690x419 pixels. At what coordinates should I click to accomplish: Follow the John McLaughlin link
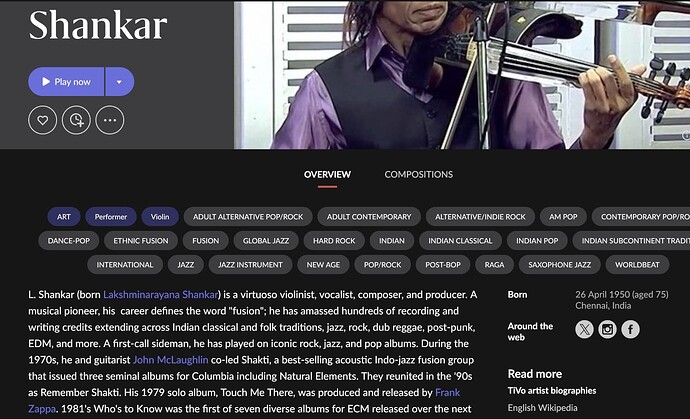[170, 360]
